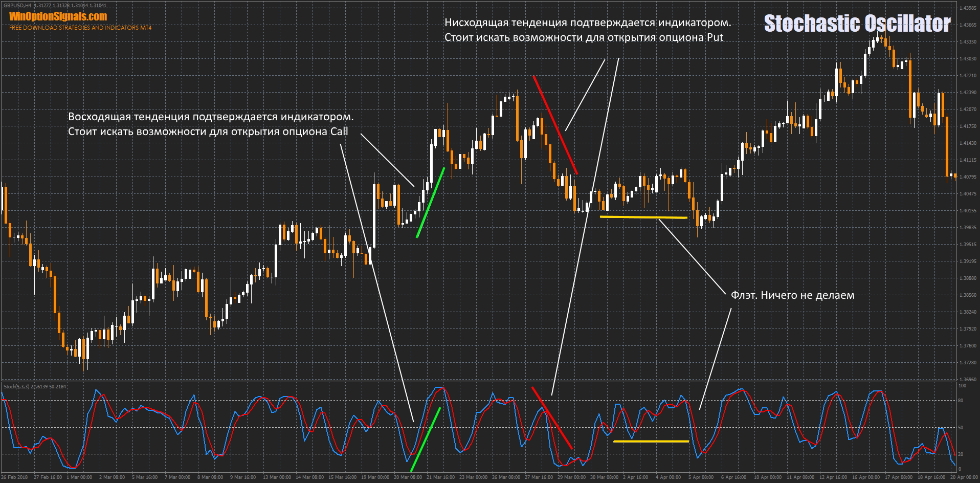Viewport: 980px width, 483px height.
Task: Click the WinOptionSignals.com logo
Action: 58,16
